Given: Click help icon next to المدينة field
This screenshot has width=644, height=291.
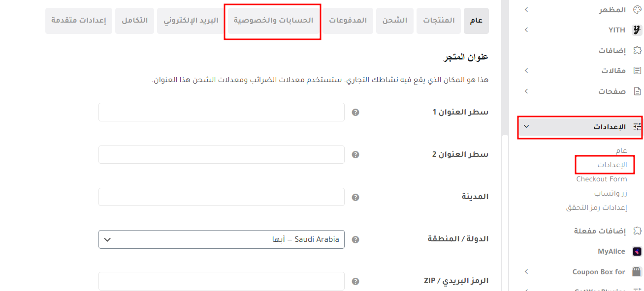Looking at the screenshot, I should point(355,197).
